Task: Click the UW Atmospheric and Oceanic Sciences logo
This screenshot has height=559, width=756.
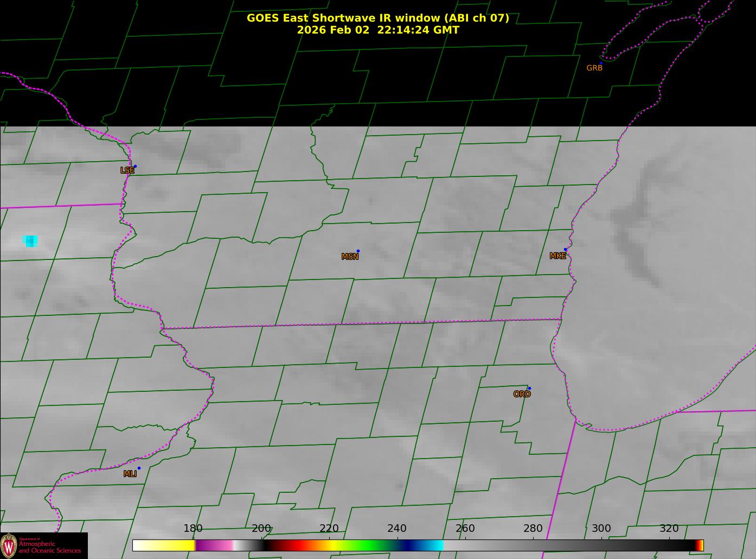Action: [x=43, y=545]
